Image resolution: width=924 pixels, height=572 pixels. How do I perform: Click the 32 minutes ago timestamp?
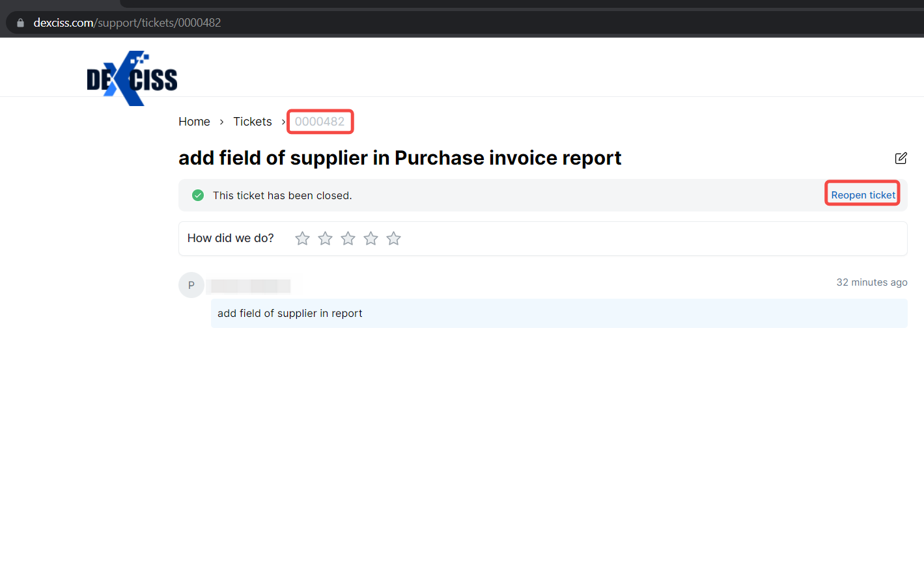pyautogui.click(x=872, y=282)
